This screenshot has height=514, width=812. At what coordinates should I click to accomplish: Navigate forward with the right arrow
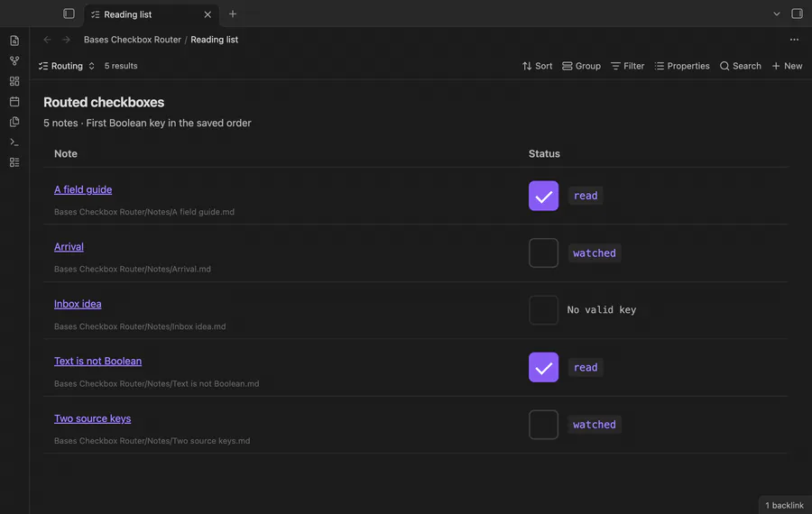coord(66,40)
